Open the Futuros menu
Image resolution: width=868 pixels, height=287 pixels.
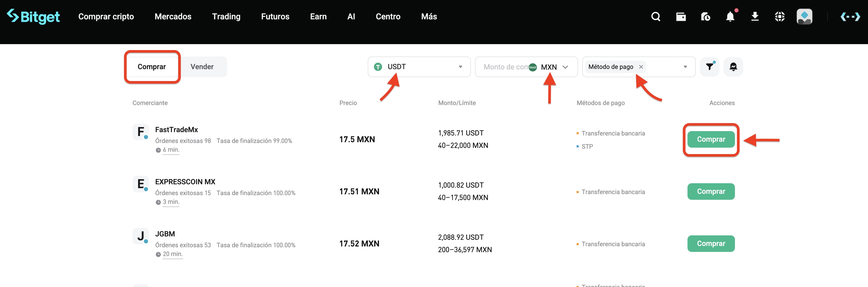275,16
